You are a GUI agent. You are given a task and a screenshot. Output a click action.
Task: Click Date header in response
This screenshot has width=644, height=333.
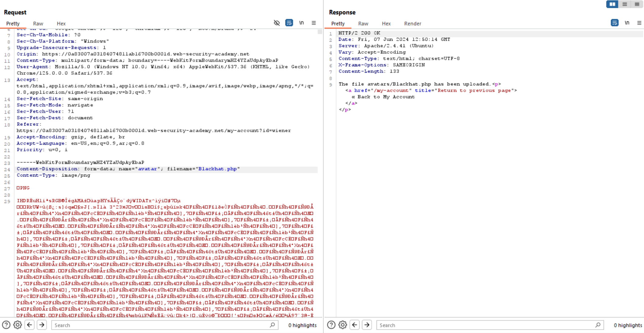pyautogui.click(x=394, y=39)
